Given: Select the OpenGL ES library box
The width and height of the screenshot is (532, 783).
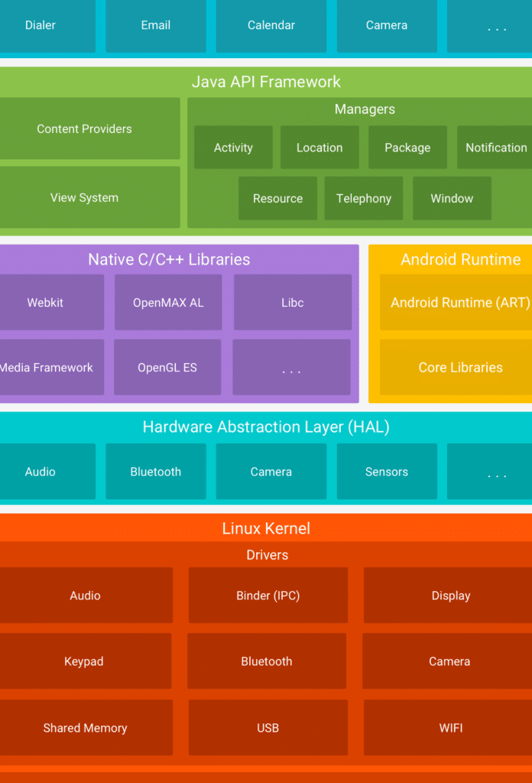Looking at the screenshot, I should [x=167, y=368].
